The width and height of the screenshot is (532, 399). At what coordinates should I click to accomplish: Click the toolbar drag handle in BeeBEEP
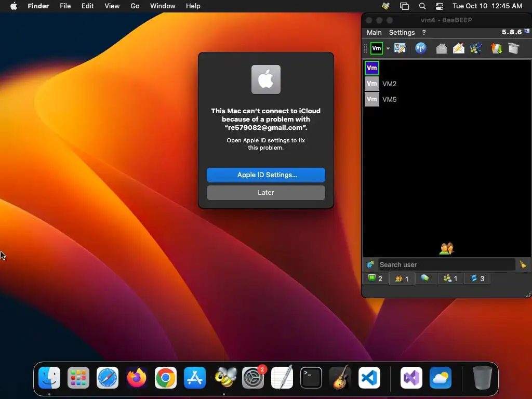pyautogui.click(x=365, y=48)
